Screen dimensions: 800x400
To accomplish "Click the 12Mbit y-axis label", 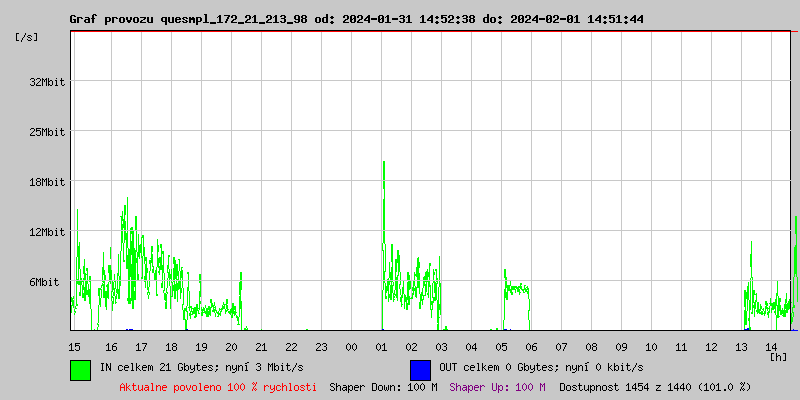I will click(47, 232).
